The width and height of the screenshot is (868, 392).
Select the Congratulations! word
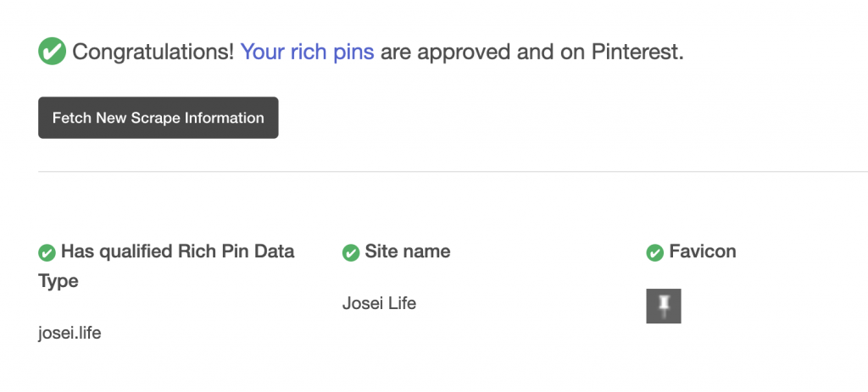[x=153, y=52]
